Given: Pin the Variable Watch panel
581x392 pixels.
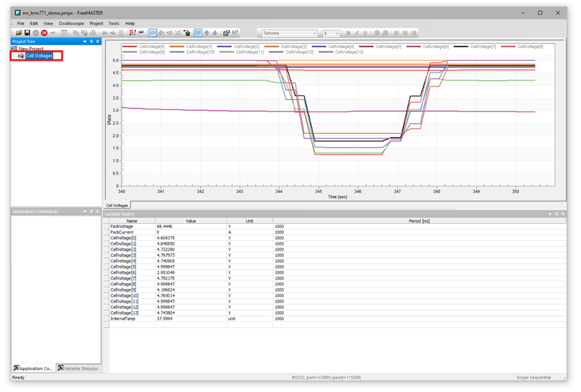Looking at the screenshot, I should pyautogui.click(x=556, y=214).
